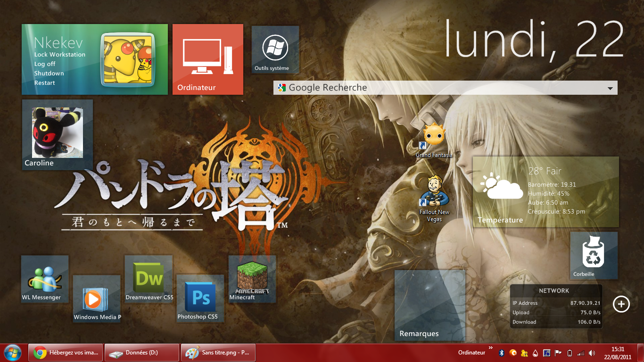The image size is (644, 362).
Task: Open the volume speaker tray icon
Action: point(592,353)
